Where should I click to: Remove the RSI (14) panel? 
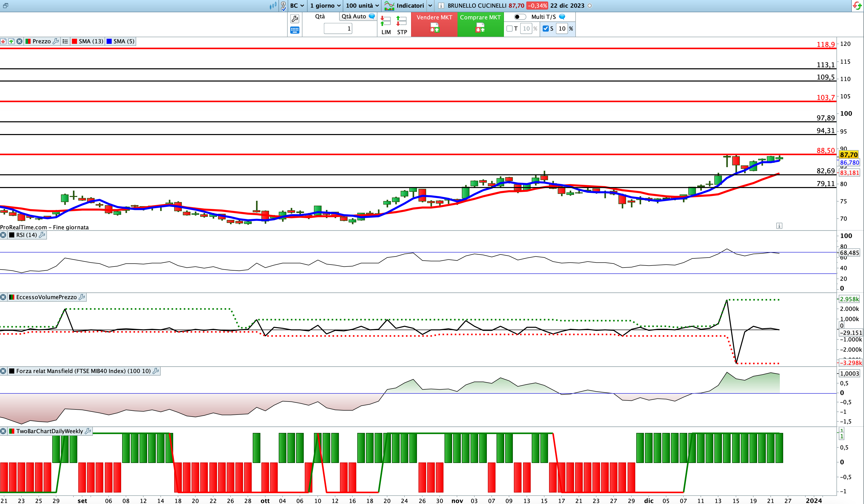point(3,235)
